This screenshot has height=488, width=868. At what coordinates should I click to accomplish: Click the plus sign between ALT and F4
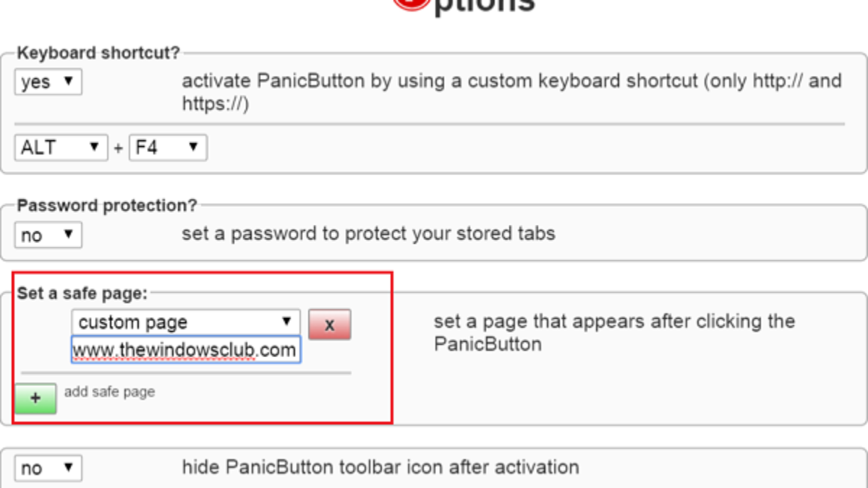(x=118, y=149)
